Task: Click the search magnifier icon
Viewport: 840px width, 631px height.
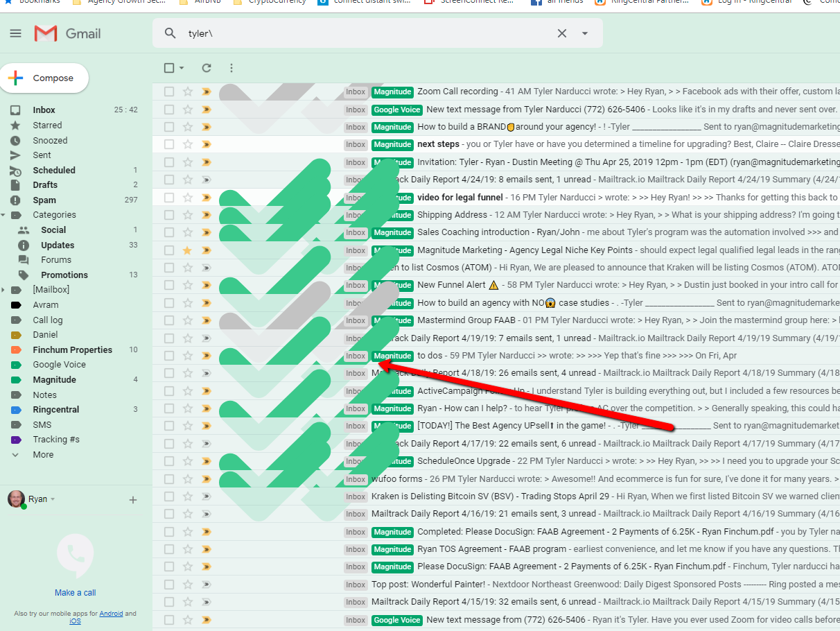Action: [x=170, y=33]
